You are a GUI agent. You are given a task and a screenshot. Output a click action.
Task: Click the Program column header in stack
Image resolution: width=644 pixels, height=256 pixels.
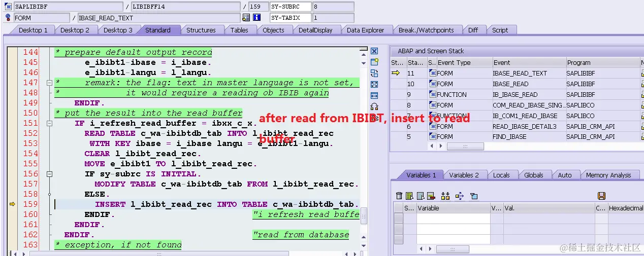click(603, 63)
